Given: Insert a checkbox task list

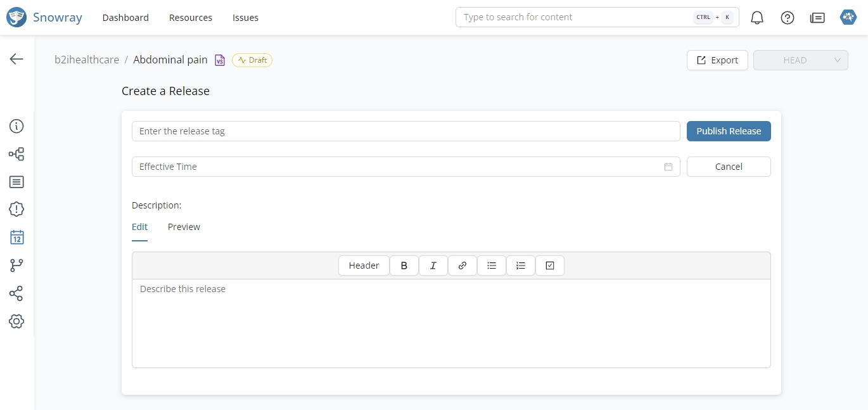Looking at the screenshot, I should pos(549,266).
